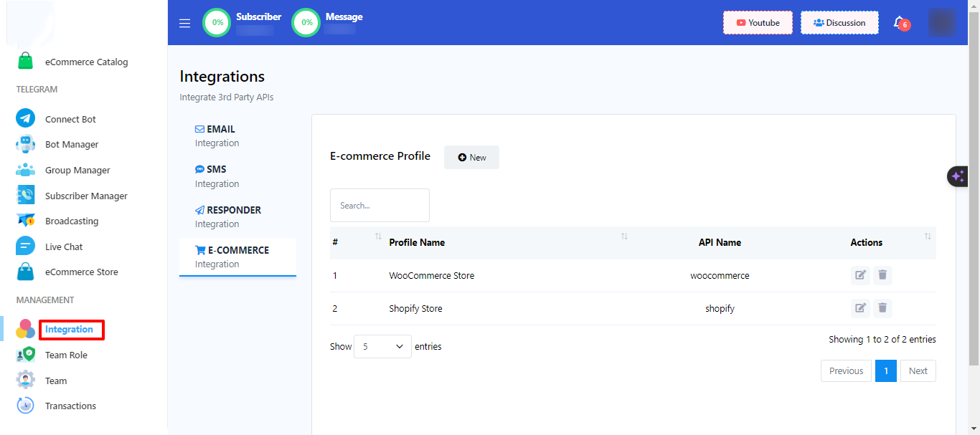Click edit icon for Shopify Store

pyautogui.click(x=860, y=308)
